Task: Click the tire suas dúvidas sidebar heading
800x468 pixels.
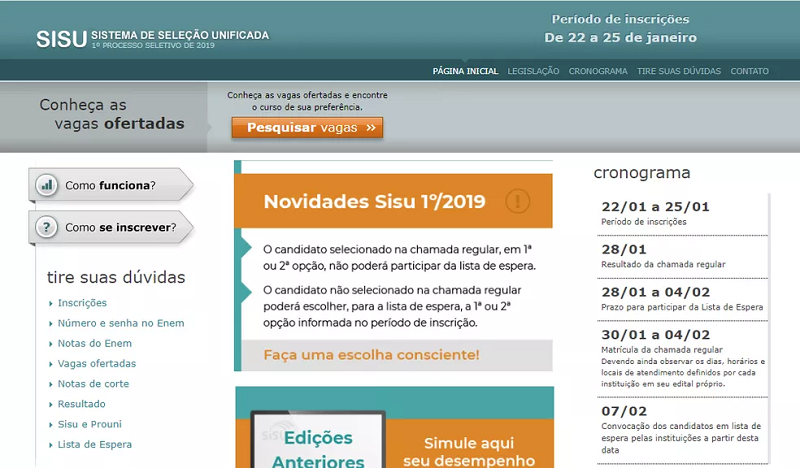Action: [116, 277]
